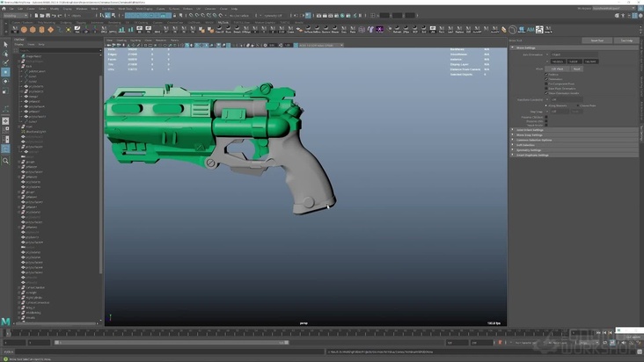Click the poly sphere shelf icon
The image size is (644, 362).
point(24,30)
